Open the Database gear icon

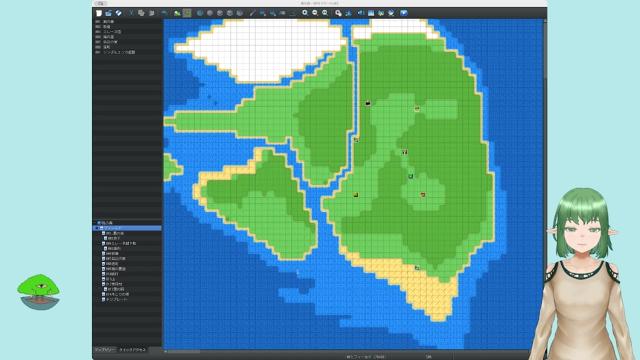[x=338, y=13]
